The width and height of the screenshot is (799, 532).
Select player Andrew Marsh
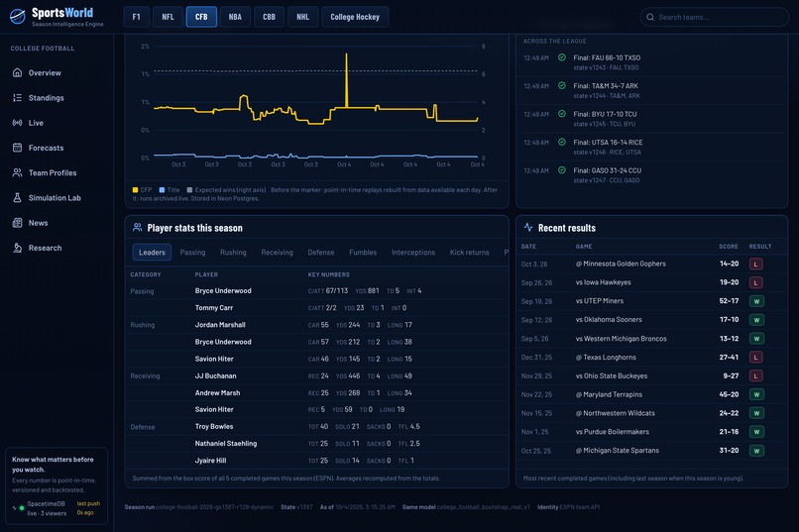point(217,392)
